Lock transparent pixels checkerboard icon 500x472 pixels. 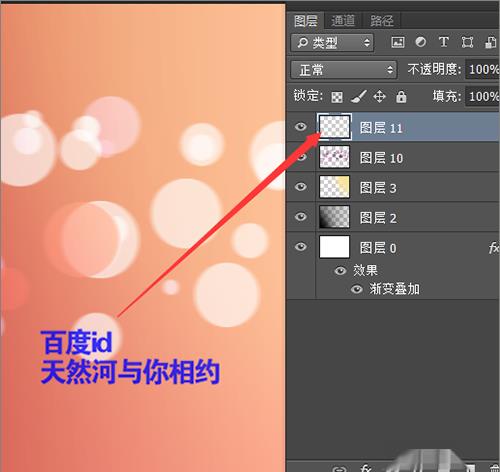coord(337,97)
